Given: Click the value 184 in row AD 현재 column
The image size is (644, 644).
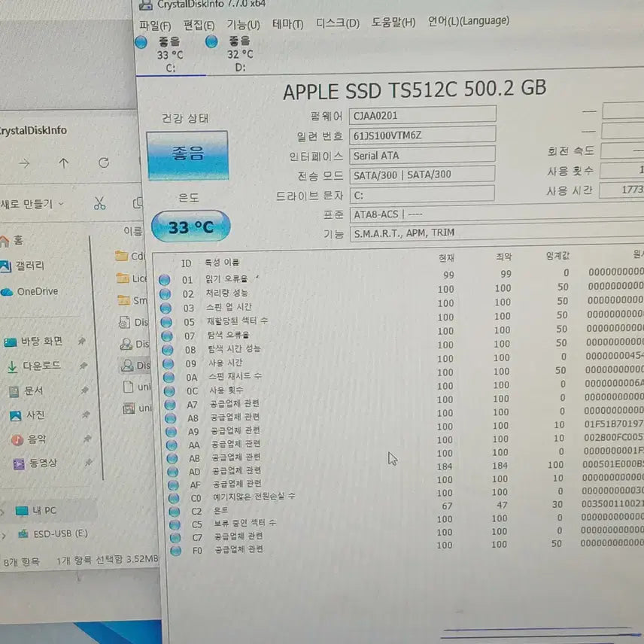Looking at the screenshot, I should click(445, 466).
